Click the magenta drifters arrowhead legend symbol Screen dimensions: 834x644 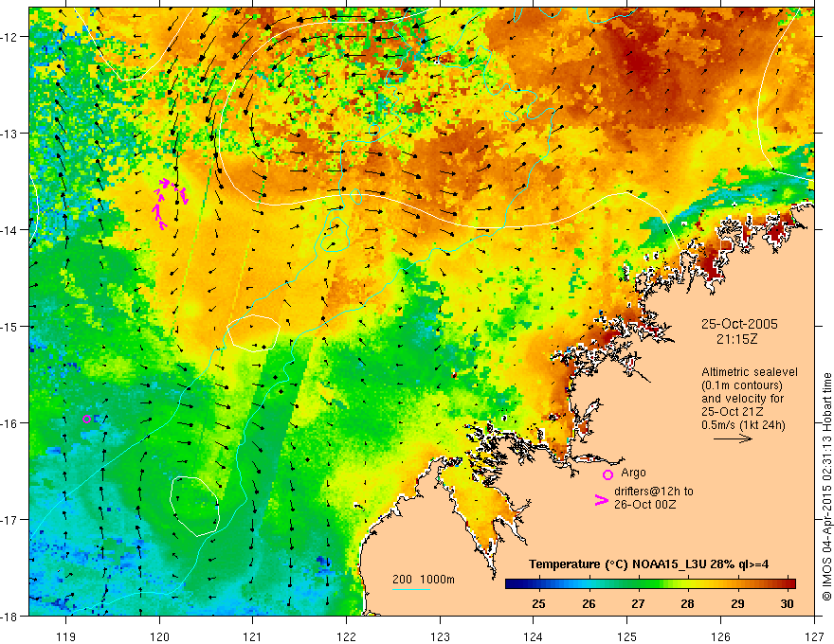(x=602, y=499)
